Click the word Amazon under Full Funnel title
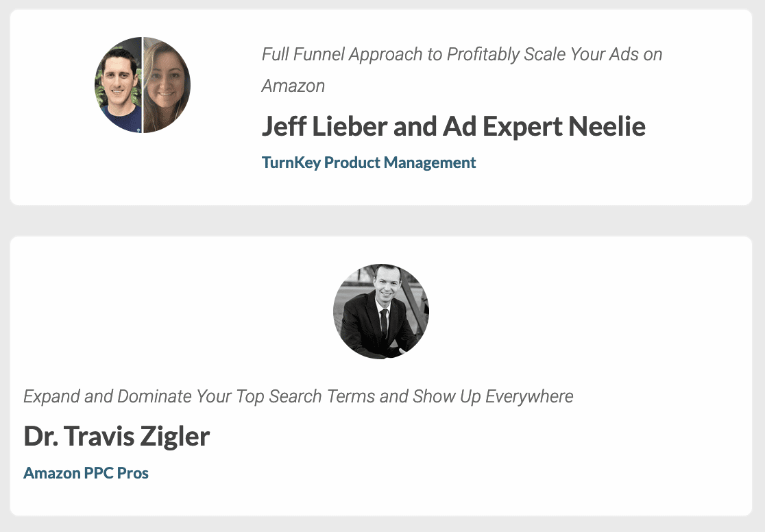The image size is (765, 532). (293, 86)
